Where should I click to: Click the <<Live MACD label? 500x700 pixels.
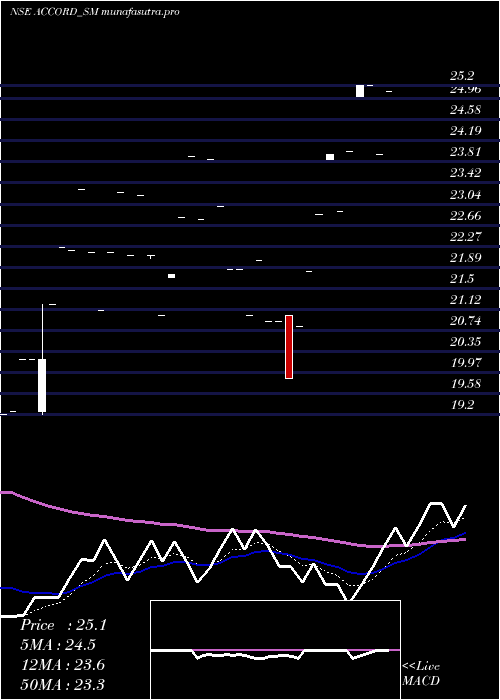tap(421, 674)
